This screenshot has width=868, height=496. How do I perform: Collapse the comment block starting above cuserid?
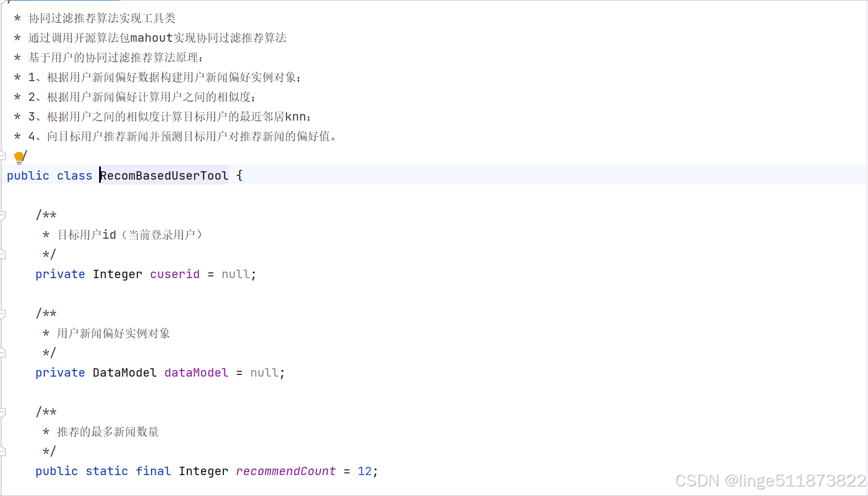[x=2, y=214]
